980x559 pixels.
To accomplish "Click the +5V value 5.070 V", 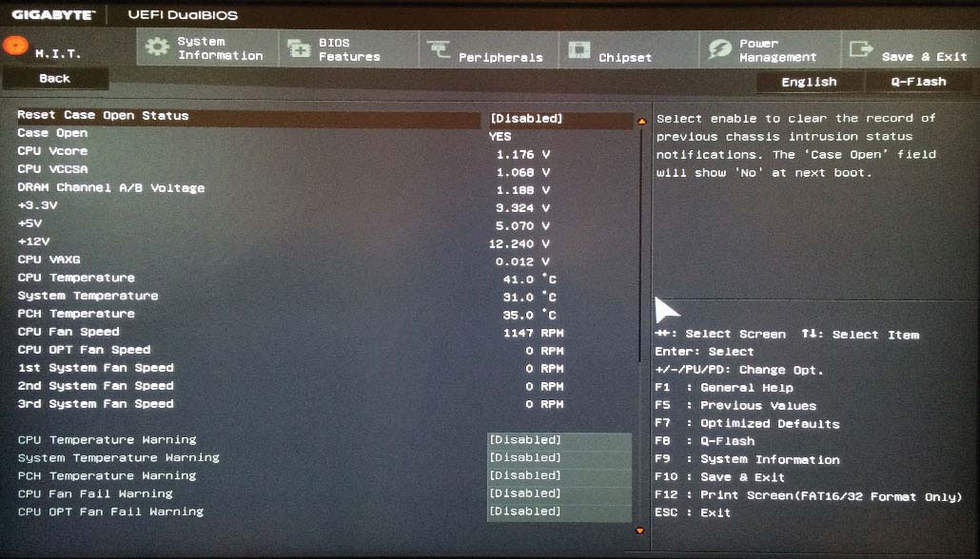I will pyautogui.click(x=523, y=226).
